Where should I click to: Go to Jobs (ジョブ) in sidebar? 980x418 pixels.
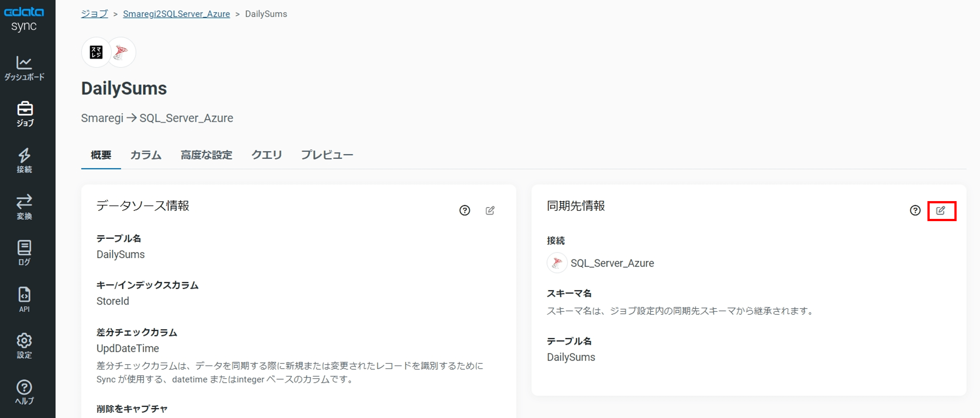25,114
